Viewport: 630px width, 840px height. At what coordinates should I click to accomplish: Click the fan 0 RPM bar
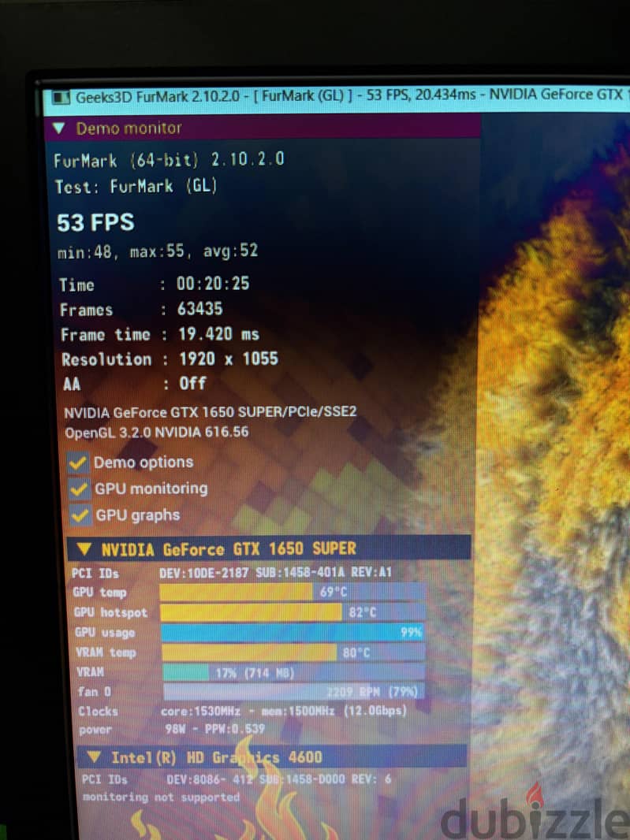294,691
